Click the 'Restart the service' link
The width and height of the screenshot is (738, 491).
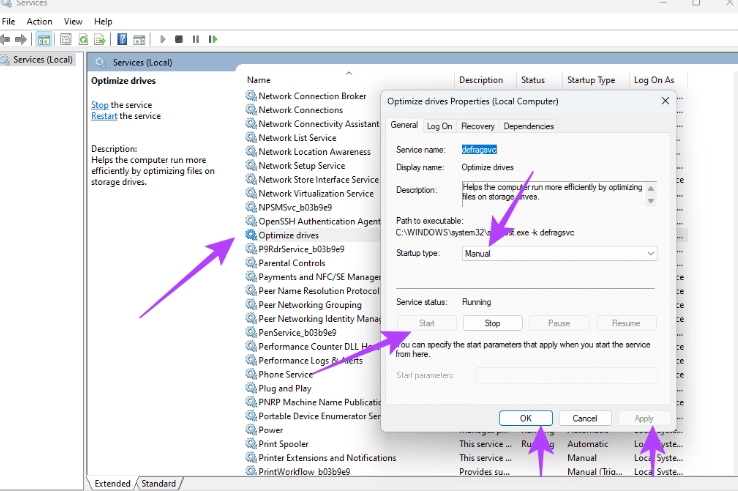tap(104, 116)
